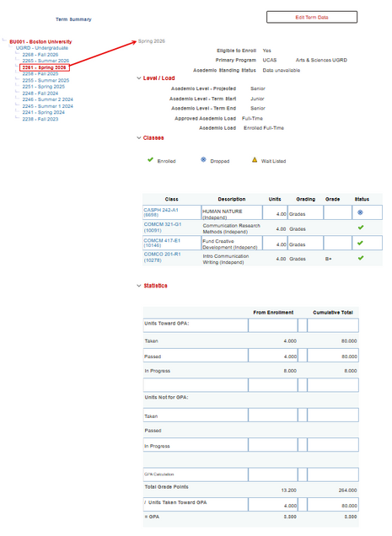Click the From Enrollment column header
Screen dimensions: 392x536
(x=273, y=313)
